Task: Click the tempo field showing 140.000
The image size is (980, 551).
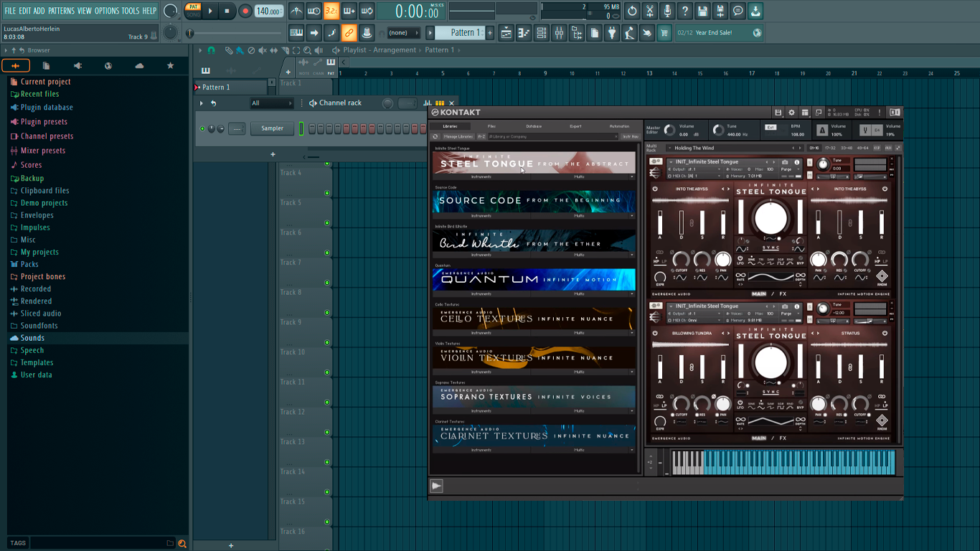Action: tap(268, 11)
